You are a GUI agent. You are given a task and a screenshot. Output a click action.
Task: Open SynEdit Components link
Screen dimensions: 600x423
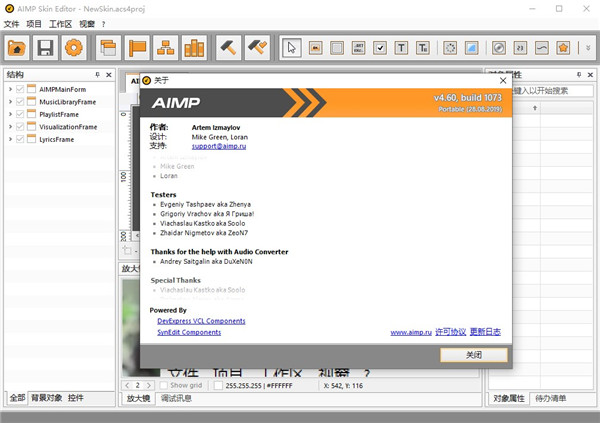click(189, 332)
